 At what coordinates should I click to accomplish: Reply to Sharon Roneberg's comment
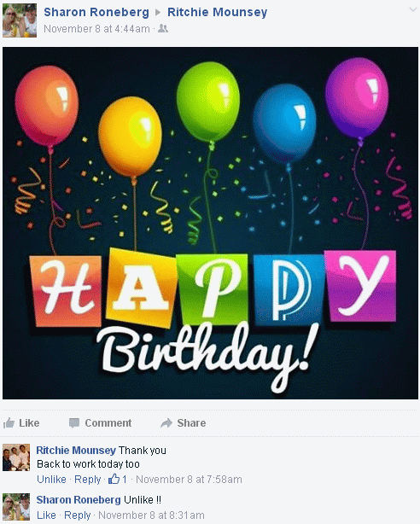click(77, 515)
